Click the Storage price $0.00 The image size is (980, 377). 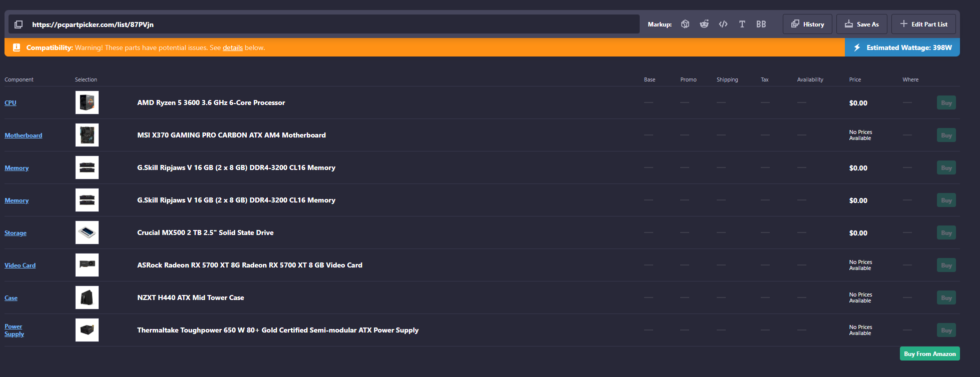tap(858, 233)
